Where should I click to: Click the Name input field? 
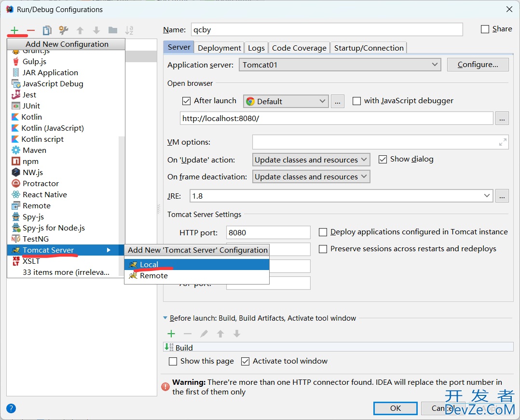(327, 29)
